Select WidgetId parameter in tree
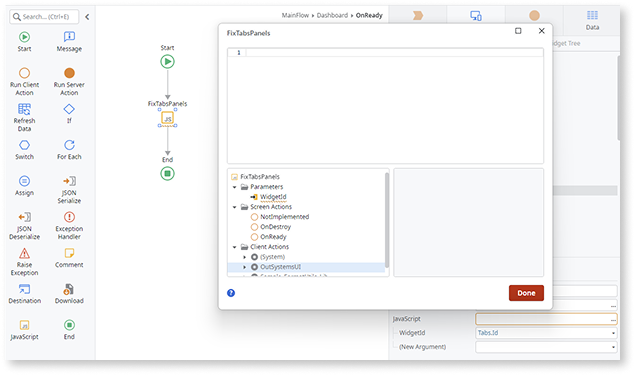 (x=273, y=197)
